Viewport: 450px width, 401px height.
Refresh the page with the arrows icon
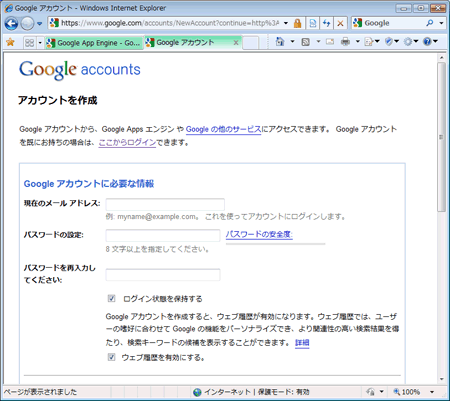coord(327,23)
